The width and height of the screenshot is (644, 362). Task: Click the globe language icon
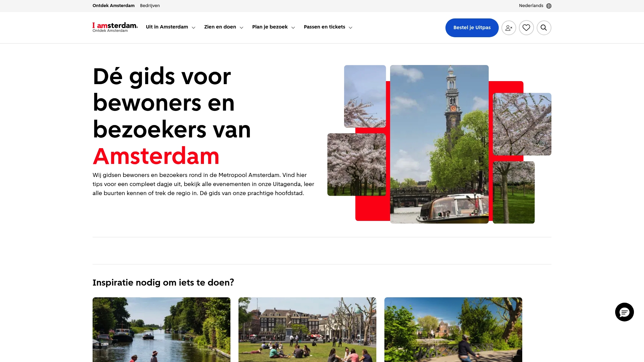click(549, 6)
